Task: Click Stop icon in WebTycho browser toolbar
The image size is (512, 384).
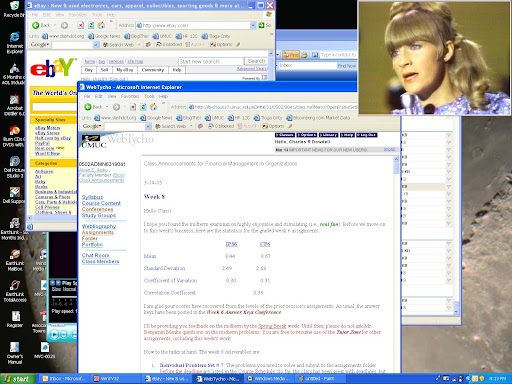Action: pyautogui.click(x=133, y=107)
